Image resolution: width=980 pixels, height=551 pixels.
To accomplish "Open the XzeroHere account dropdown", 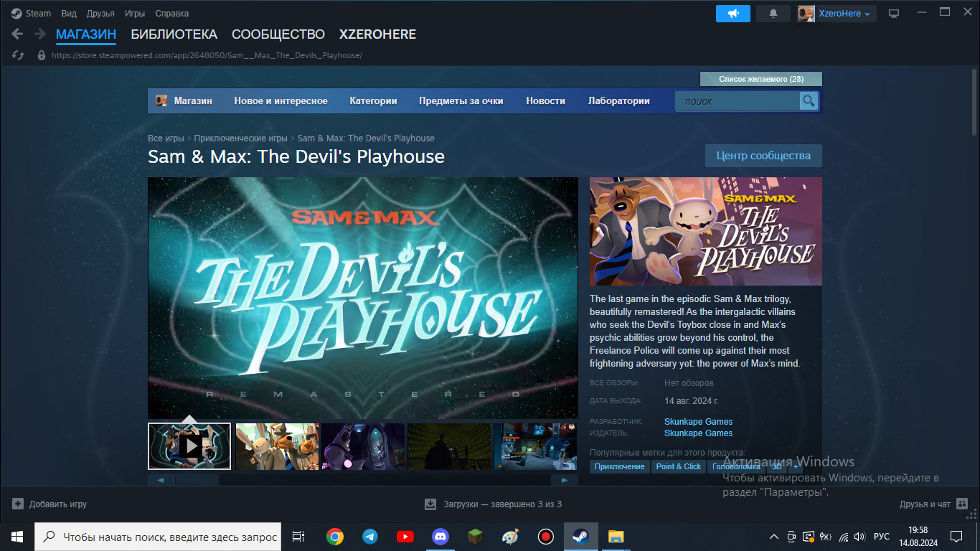I will click(x=837, y=14).
